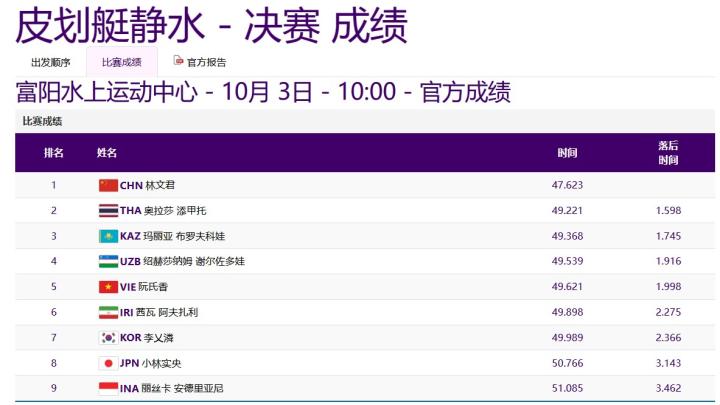Image resolution: width=720 pixels, height=405 pixels.
Task: Click the Japan flag icon
Action: coord(108,363)
